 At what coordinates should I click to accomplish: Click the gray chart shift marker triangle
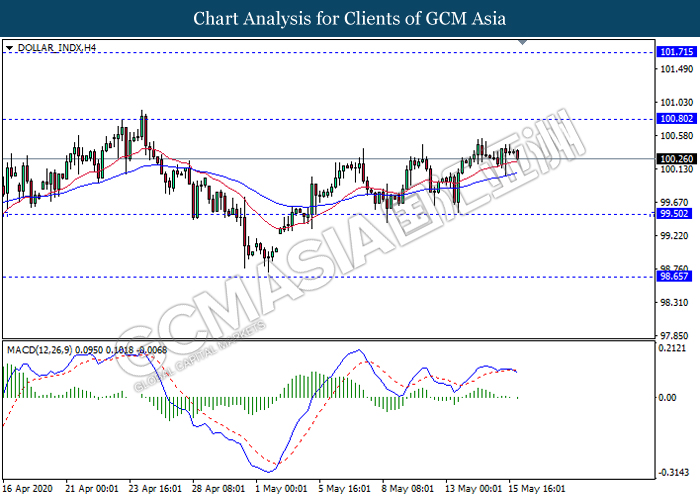pyautogui.click(x=521, y=44)
